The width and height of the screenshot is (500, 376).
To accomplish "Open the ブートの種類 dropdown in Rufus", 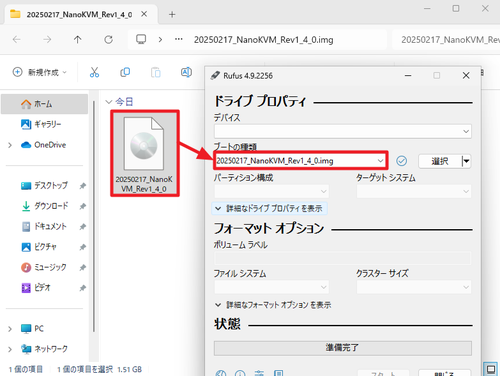I will pyautogui.click(x=300, y=161).
